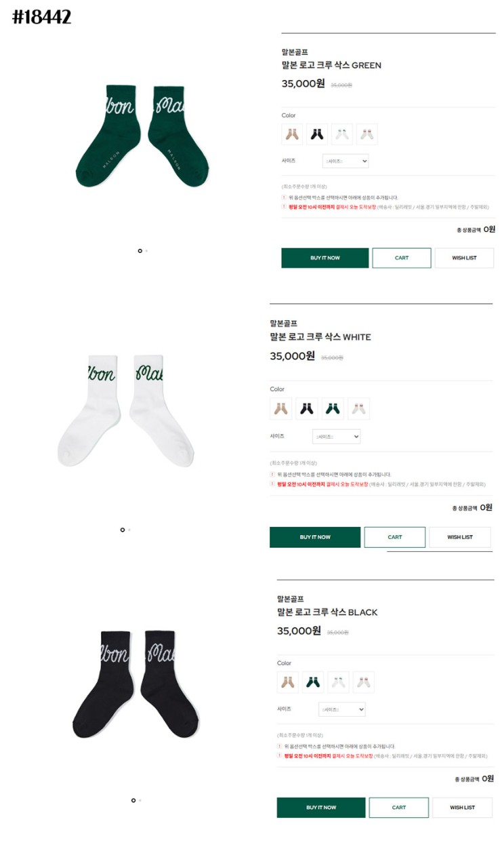Click BUY IT NOW for BLACK socks
502x868 pixels.
click(x=321, y=808)
